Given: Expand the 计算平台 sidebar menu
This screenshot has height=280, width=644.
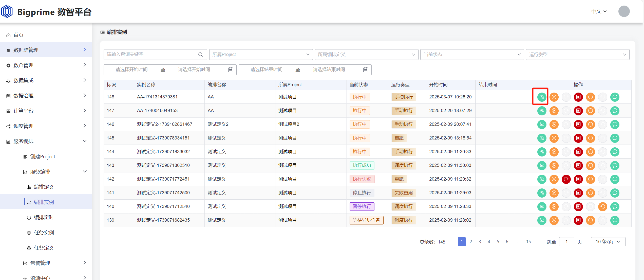Looking at the screenshot, I should (x=46, y=111).
